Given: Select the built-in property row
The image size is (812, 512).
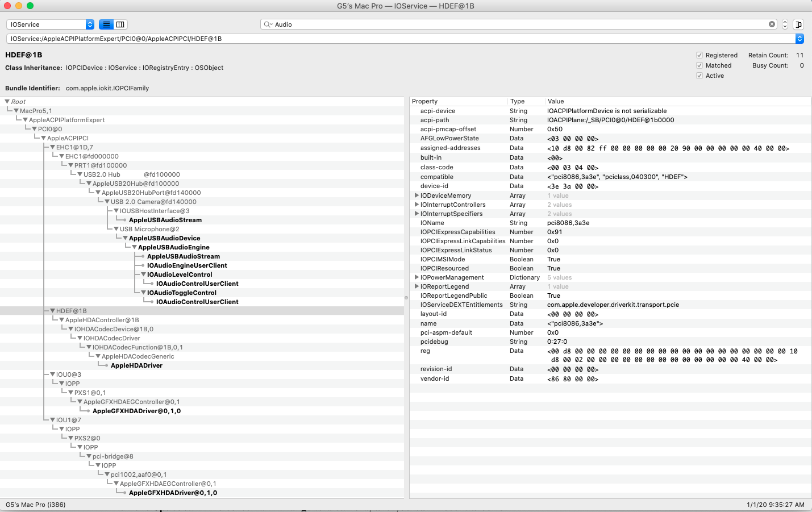Looking at the screenshot, I should point(610,157).
